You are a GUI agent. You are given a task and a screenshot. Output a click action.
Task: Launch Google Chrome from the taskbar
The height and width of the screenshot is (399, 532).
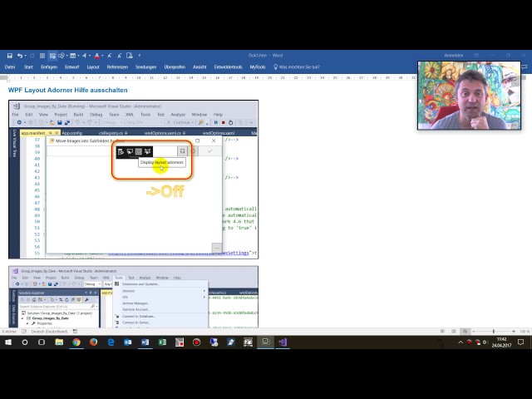(x=76, y=342)
